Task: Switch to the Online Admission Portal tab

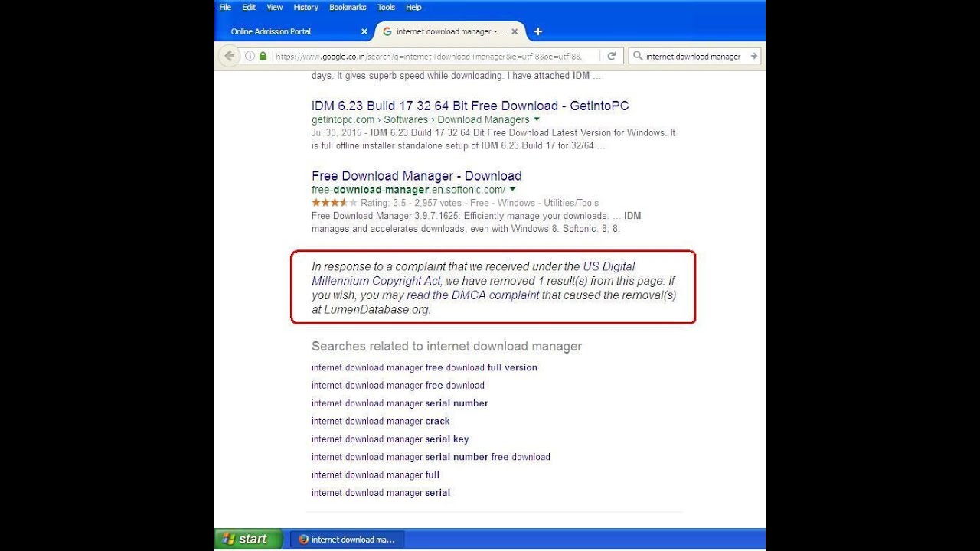Action: click(295, 31)
